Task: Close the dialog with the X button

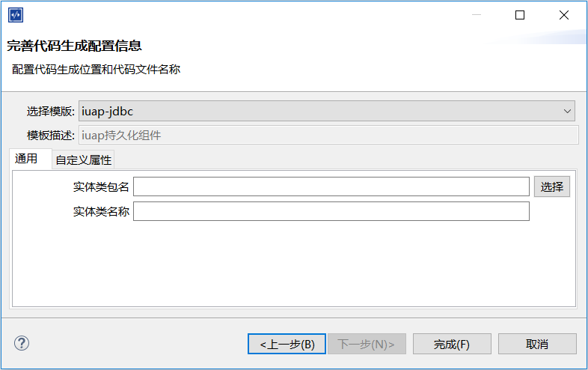Action: pyautogui.click(x=563, y=15)
